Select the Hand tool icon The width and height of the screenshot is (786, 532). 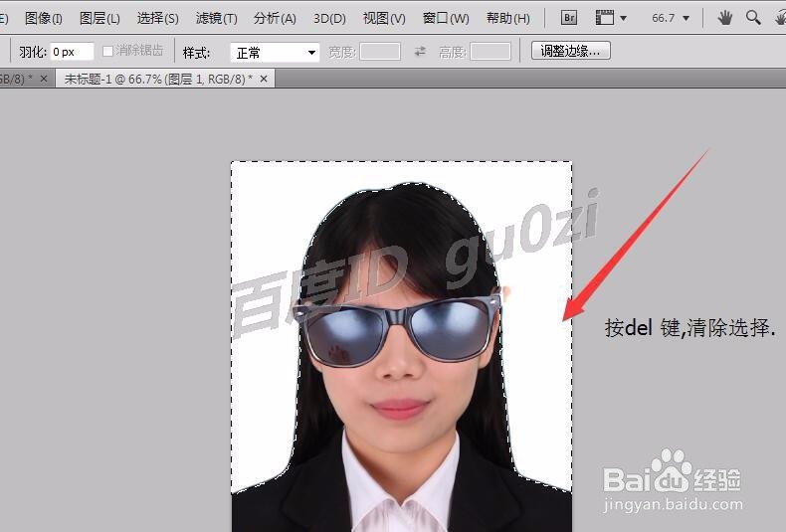(x=724, y=18)
